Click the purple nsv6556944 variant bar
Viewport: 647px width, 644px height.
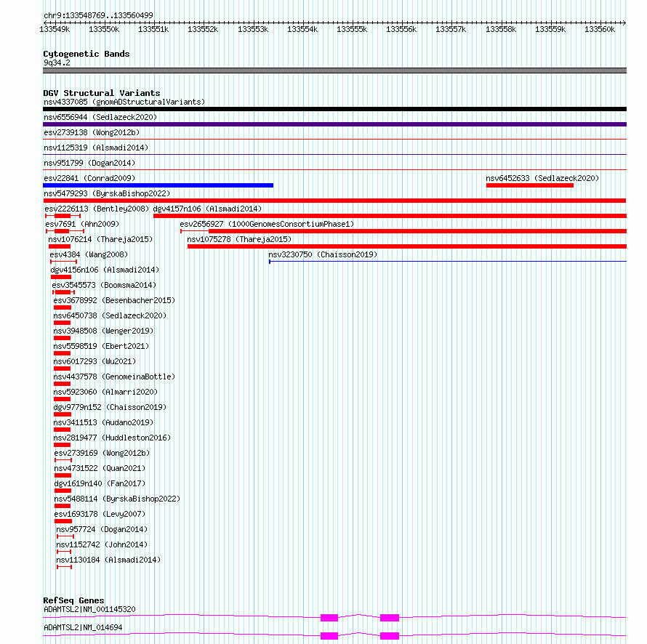pos(334,124)
